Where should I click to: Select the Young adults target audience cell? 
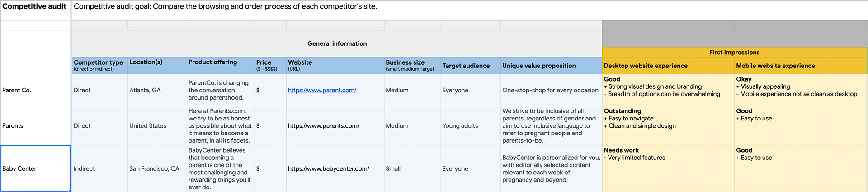point(471,125)
